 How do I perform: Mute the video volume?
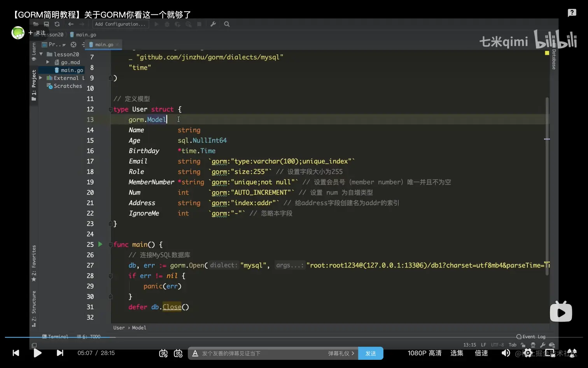(x=506, y=353)
